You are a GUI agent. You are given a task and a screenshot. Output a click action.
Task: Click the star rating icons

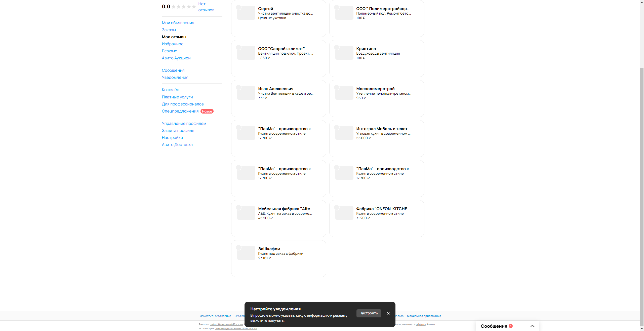184,7
